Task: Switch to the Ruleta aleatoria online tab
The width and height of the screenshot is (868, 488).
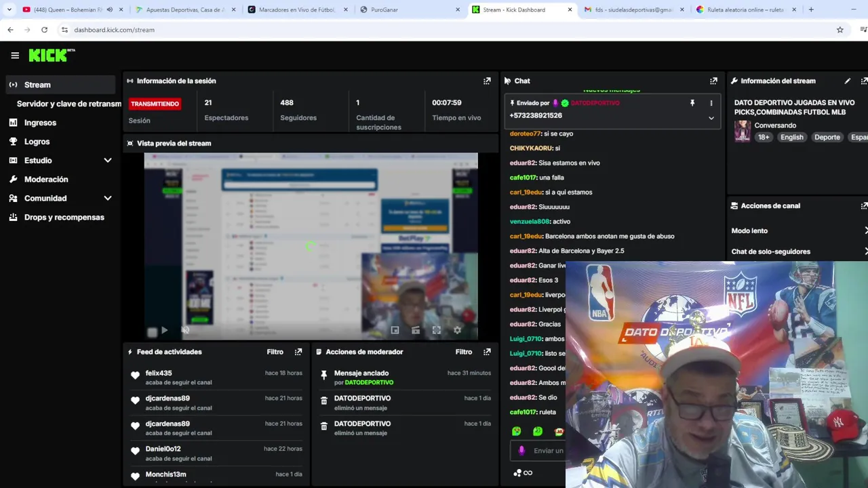Action: click(747, 9)
